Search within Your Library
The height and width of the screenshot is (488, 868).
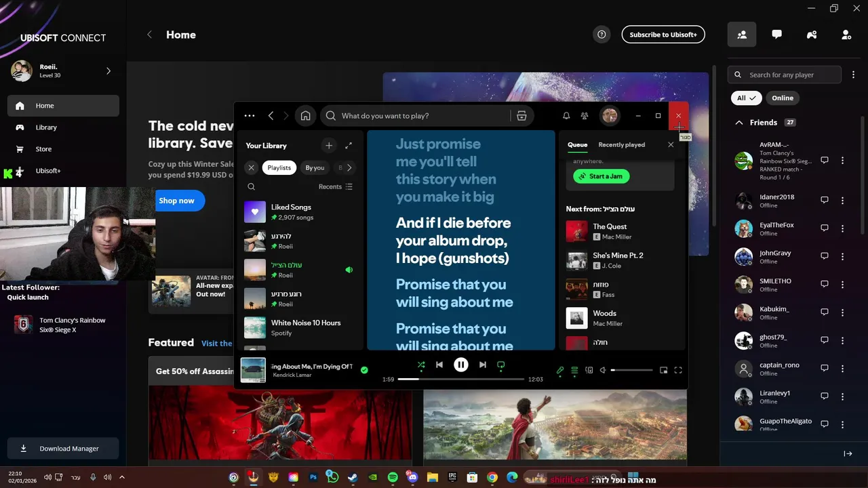point(251,186)
